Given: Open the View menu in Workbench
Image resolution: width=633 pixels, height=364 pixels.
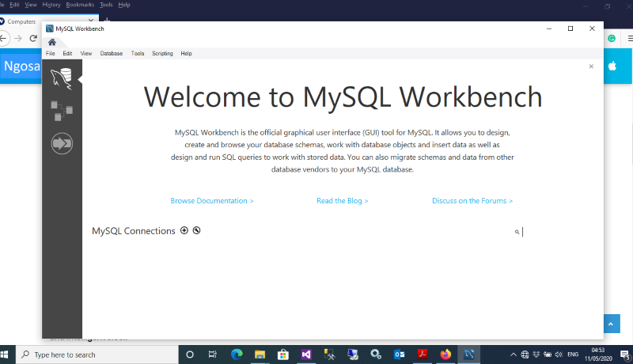Looking at the screenshot, I should click(x=86, y=53).
